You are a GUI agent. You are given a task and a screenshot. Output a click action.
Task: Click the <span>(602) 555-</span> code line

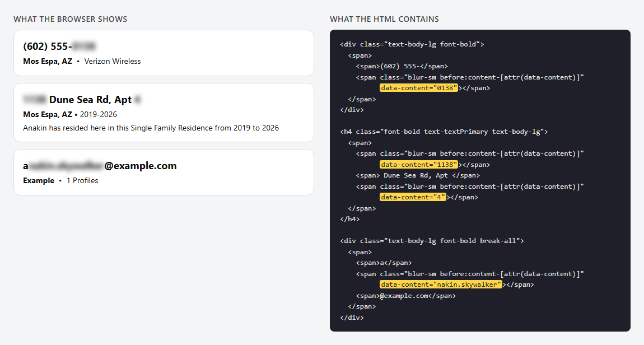(402, 66)
